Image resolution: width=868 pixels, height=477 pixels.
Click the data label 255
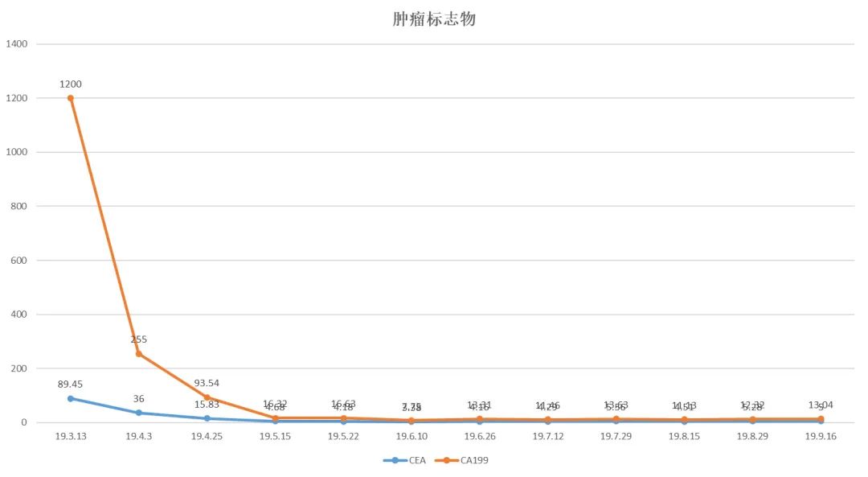[x=139, y=339]
